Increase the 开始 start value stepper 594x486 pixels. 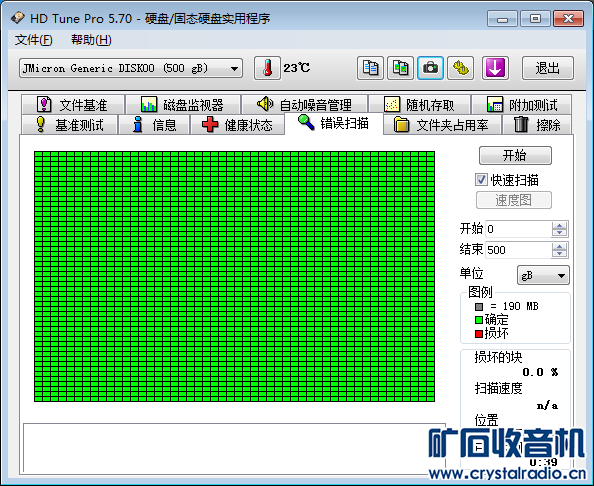click(x=559, y=225)
